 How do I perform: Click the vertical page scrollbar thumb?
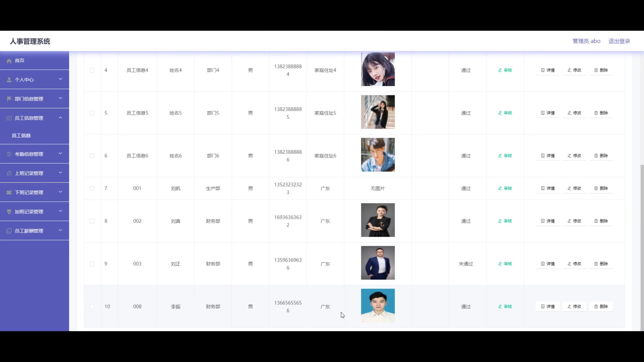click(642, 247)
